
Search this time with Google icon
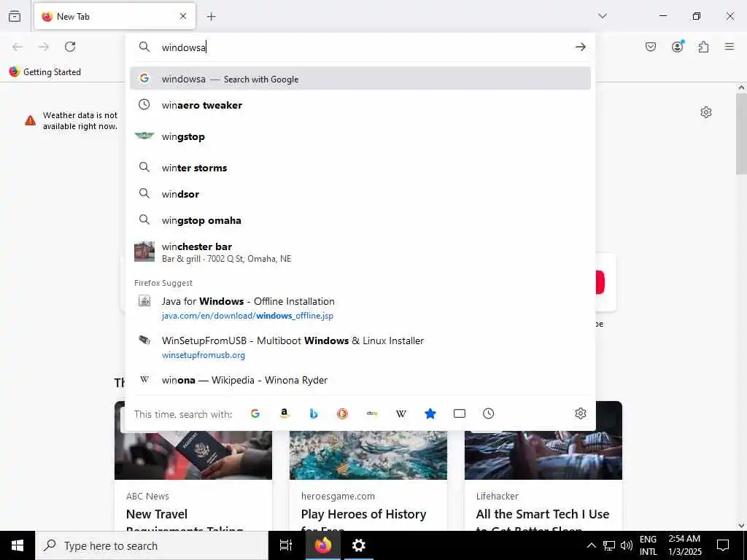pyautogui.click(x=255, y=413)
